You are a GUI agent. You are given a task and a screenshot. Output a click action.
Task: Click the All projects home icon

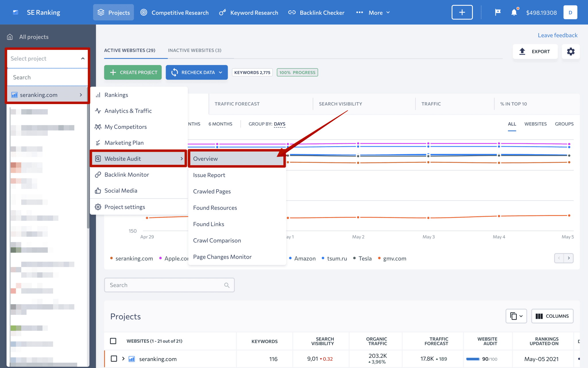(10, 37)
